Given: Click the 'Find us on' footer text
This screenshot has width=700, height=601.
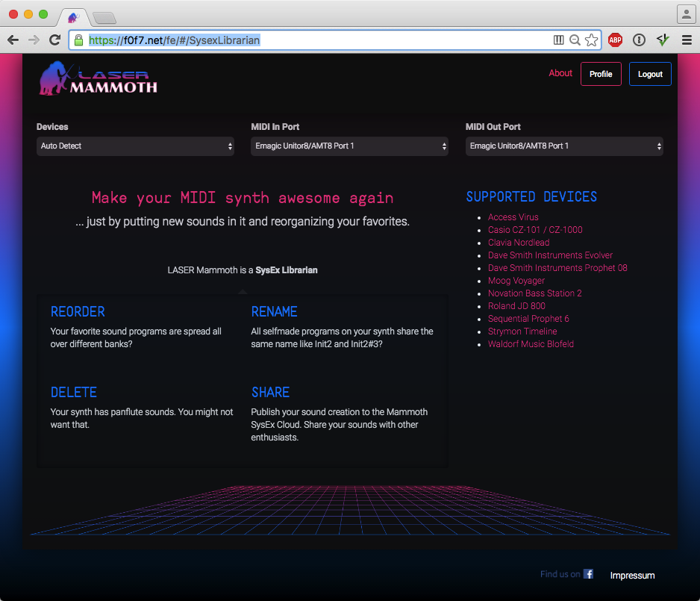Looking at the screenshot, I should (560, 574).
